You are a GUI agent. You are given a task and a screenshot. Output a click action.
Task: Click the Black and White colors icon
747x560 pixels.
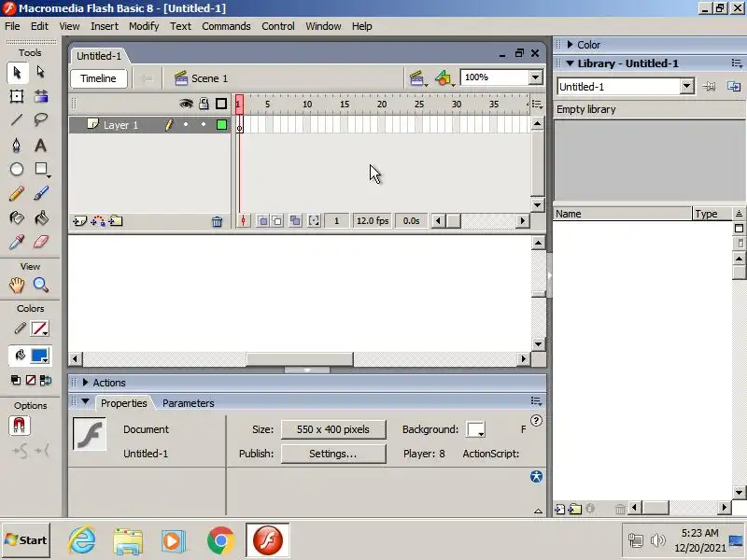[x=16, y=380]
